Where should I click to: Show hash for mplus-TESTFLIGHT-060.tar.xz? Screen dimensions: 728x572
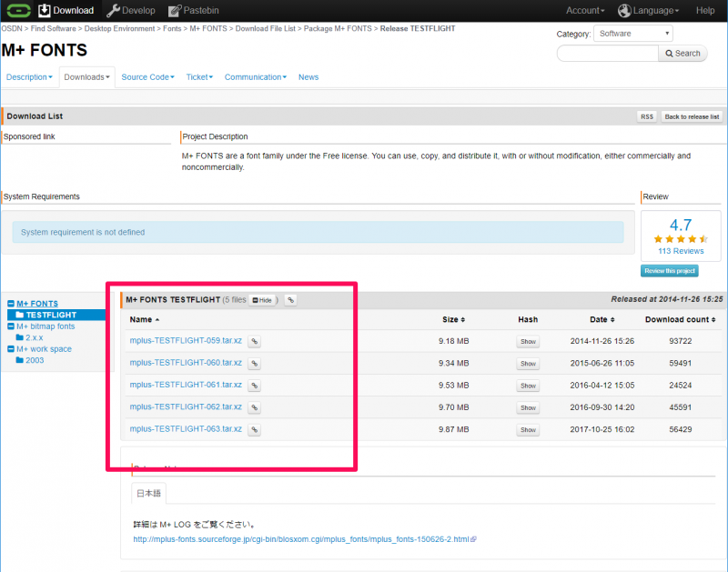pyautogui.click(x=528, y=364)
